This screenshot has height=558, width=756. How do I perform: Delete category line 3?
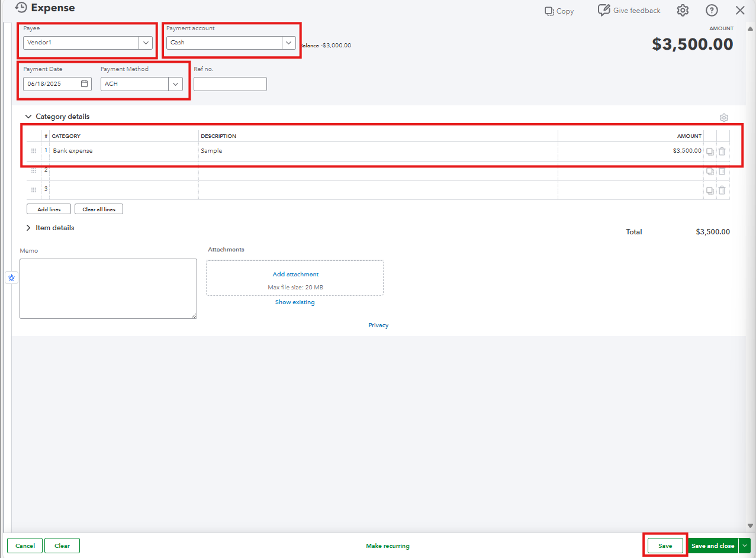722,191
